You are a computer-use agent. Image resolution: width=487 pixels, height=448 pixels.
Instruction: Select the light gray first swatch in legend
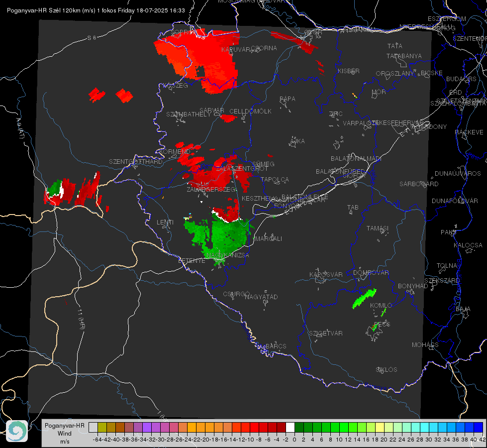(x=93, y=427)
